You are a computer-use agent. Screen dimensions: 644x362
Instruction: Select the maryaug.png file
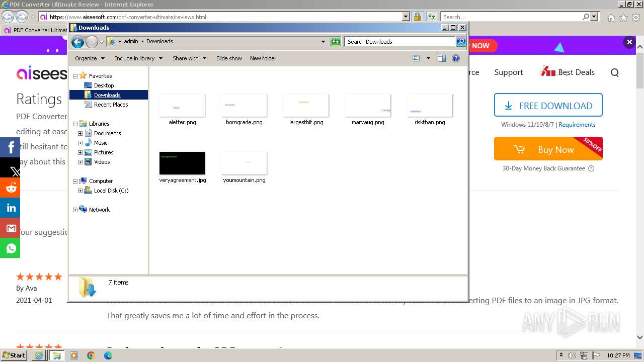click(x=368, y=109)
